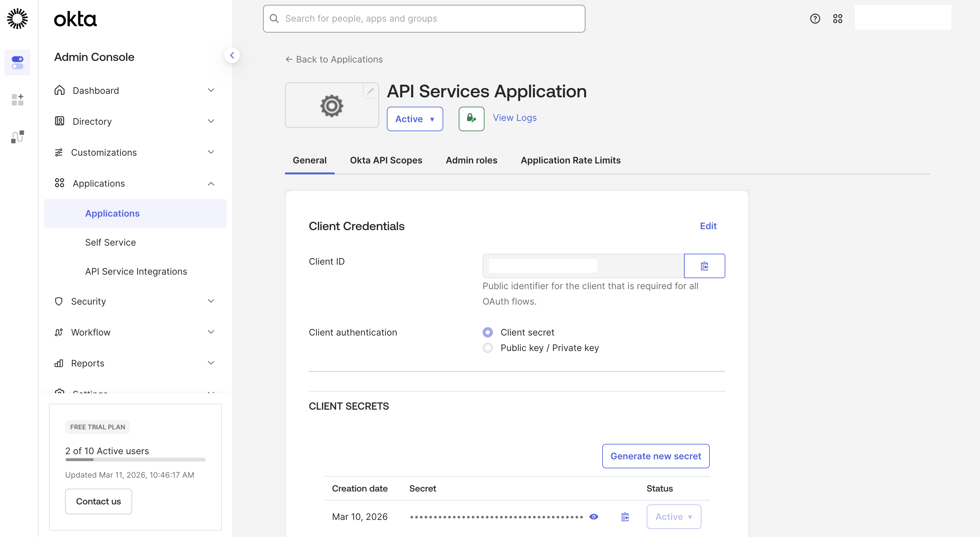
Task: Copy the Client ID to clipboard
Action: [704, 266]
